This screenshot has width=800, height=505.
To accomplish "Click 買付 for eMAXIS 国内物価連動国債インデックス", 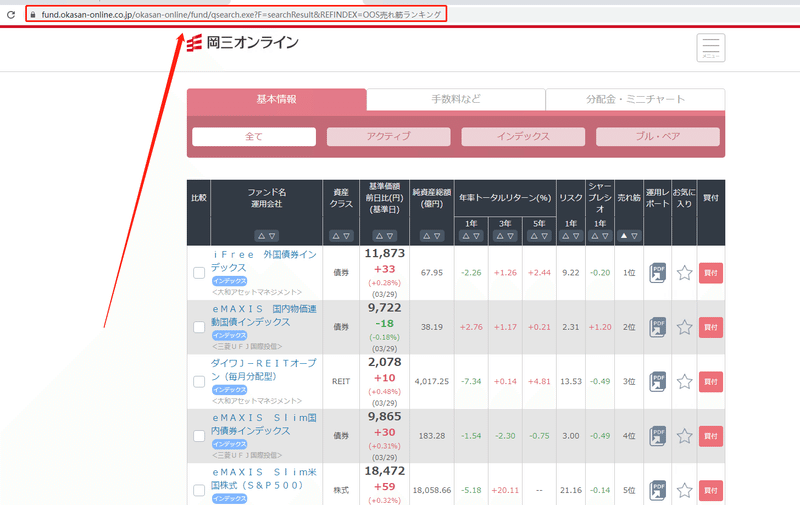I will [711, 327].
